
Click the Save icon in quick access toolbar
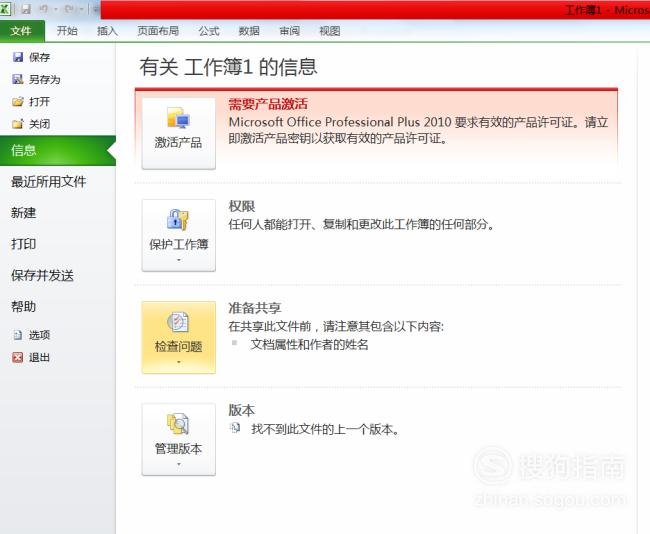click(26, 9)
